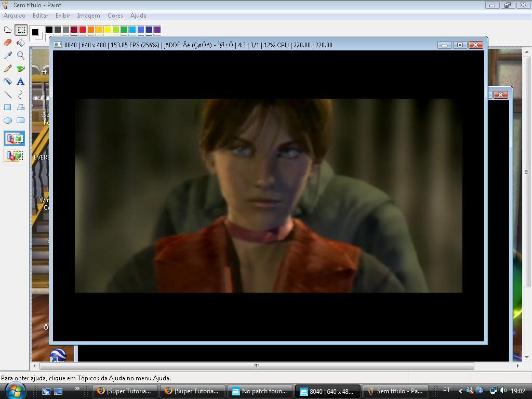Pick the medium gray palette color
Screen dimensions: 532x399
pyautogui.click(x=66, y=30)
